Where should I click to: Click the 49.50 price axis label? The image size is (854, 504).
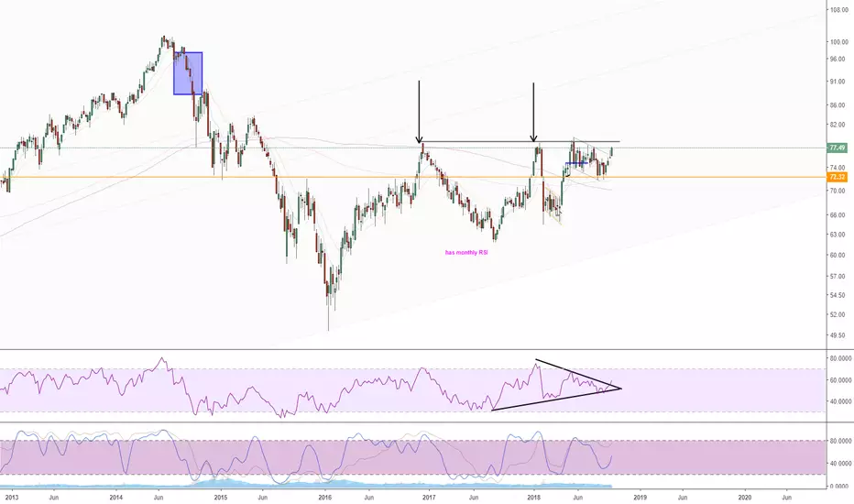coord(838,335)
